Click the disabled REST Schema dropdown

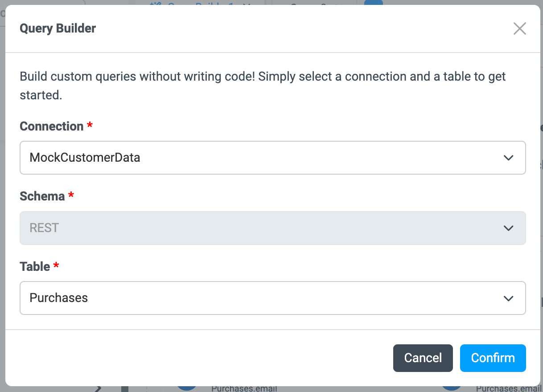click(272, 228)
